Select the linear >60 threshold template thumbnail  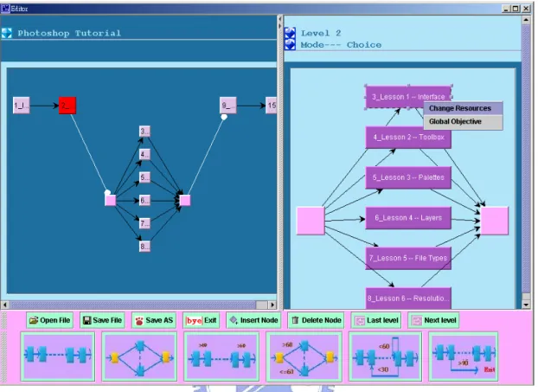coord(221,357)
